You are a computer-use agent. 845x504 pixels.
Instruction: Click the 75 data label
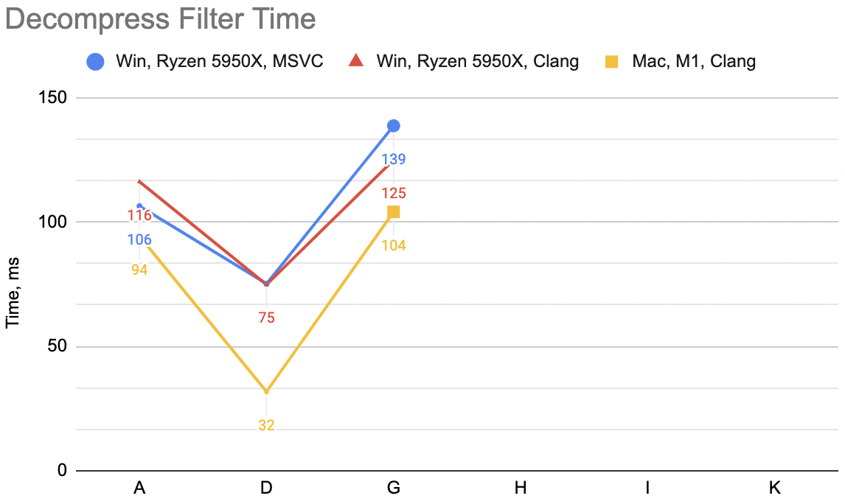coord(266,318)
